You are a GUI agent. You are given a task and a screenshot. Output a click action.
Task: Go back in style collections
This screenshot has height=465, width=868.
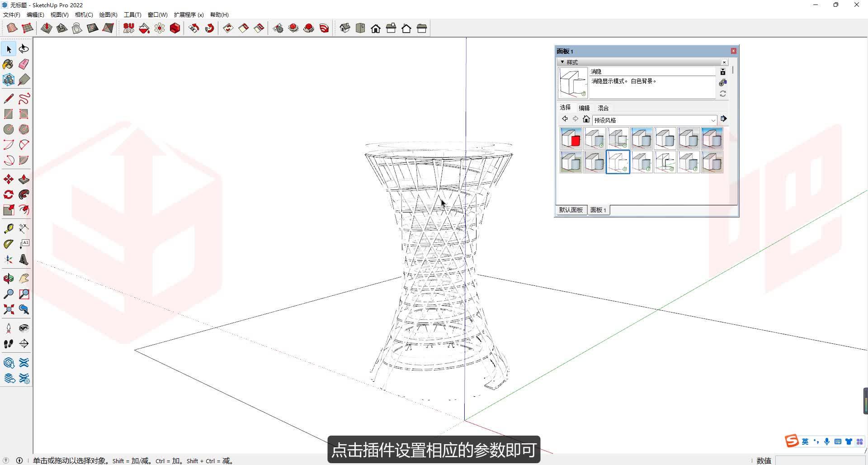pos(565,119)
